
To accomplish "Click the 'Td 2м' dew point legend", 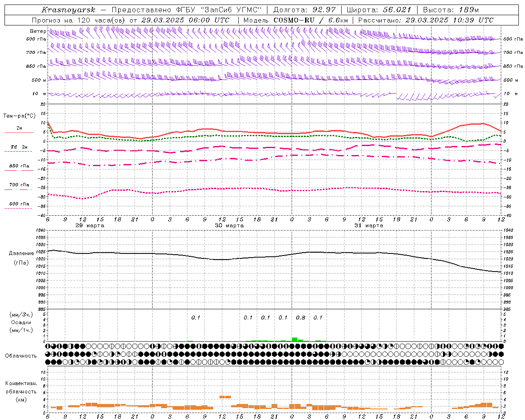I will coord(19,147).
